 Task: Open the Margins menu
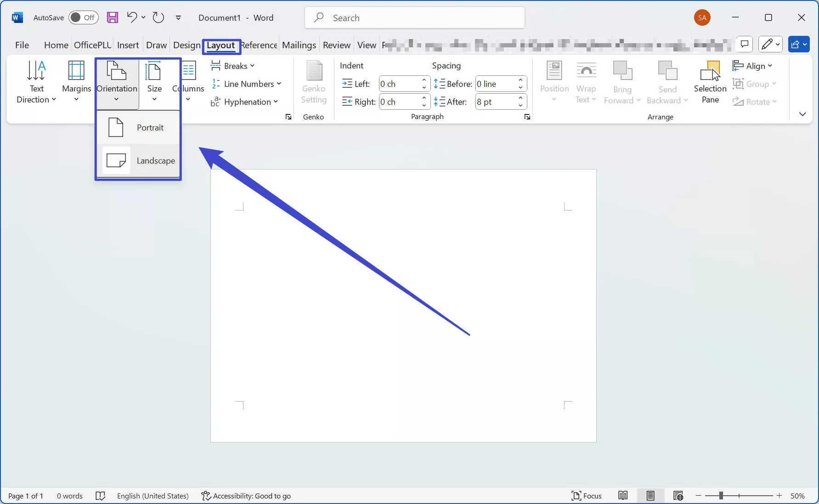76,82
